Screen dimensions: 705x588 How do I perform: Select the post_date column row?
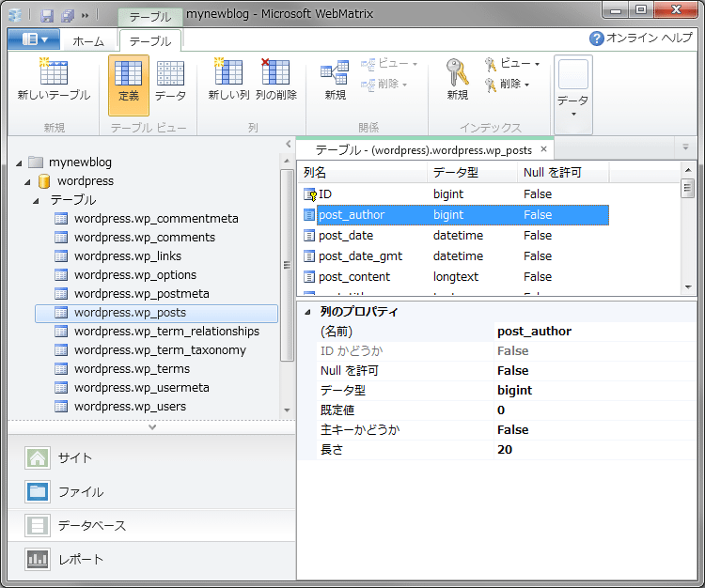click(x=456, y=236)
